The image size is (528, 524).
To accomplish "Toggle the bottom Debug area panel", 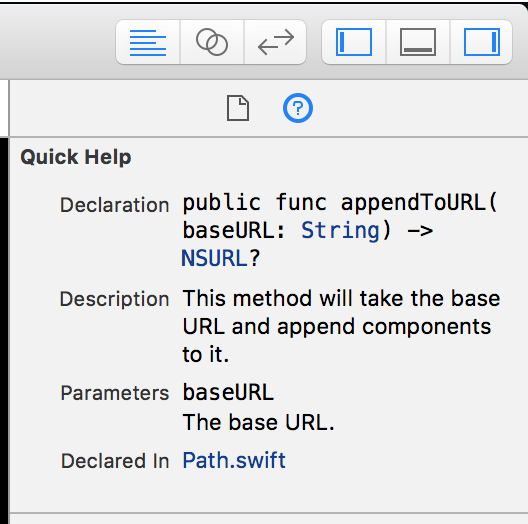I will 418,42.
